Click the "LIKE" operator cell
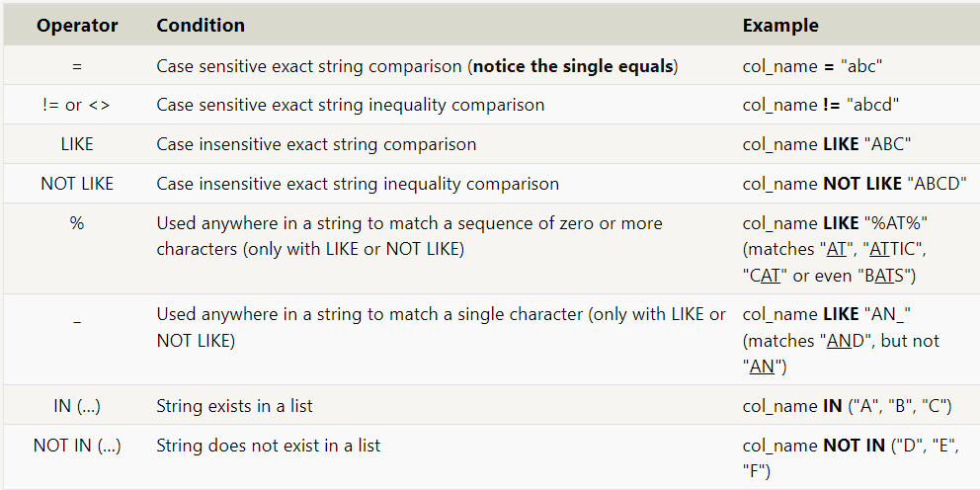Screen dimensions: 980x490 tap(77, 144)
